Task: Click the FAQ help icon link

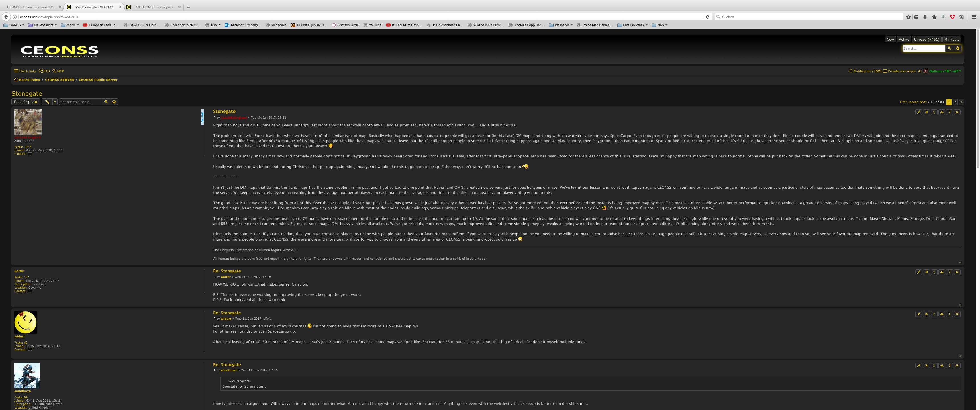Action: tap(44, 71)
